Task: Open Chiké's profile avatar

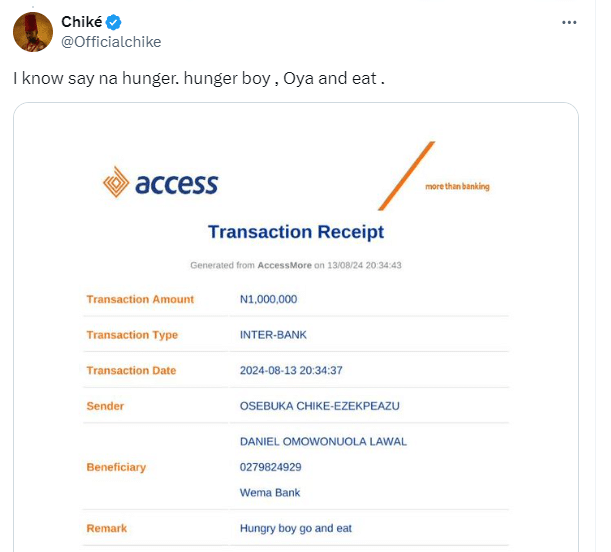Action: (32, 31)
